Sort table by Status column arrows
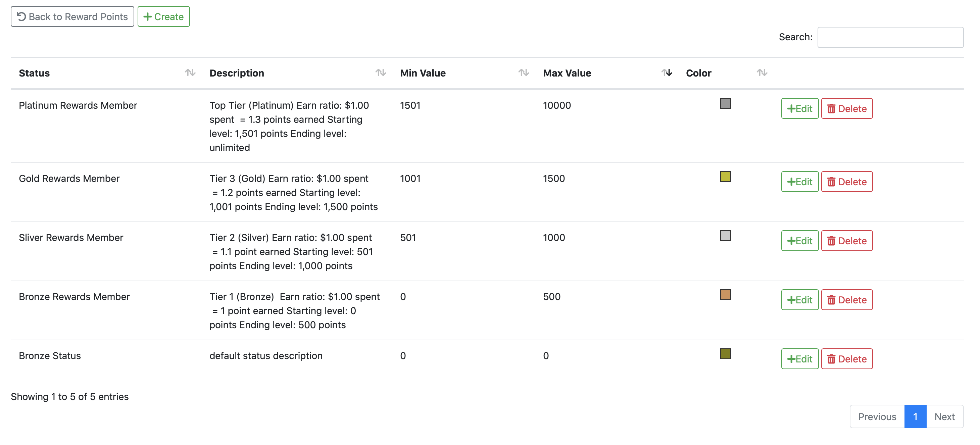Image resolution: width=980 pixels, height=445 pixels. click(x=190, y=72)
